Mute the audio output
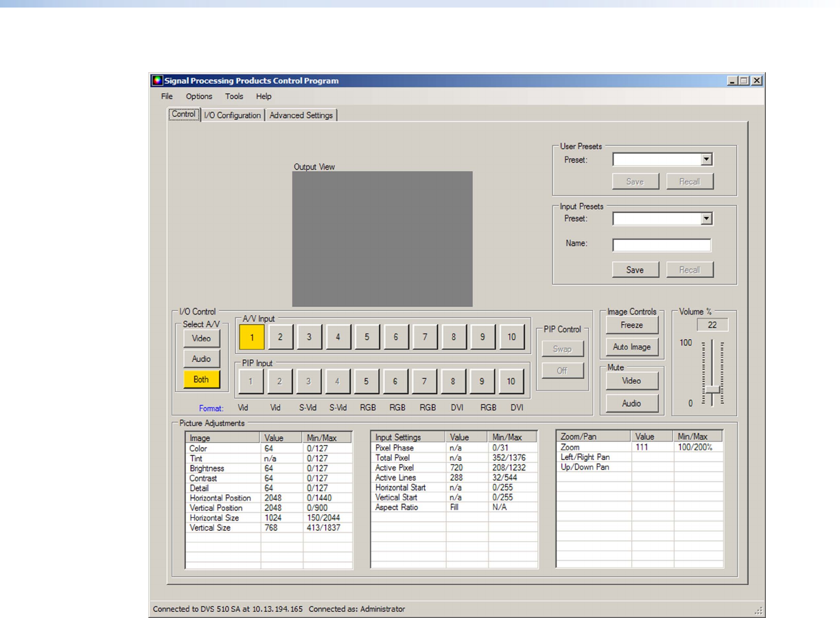 click(x=631, y=404)
